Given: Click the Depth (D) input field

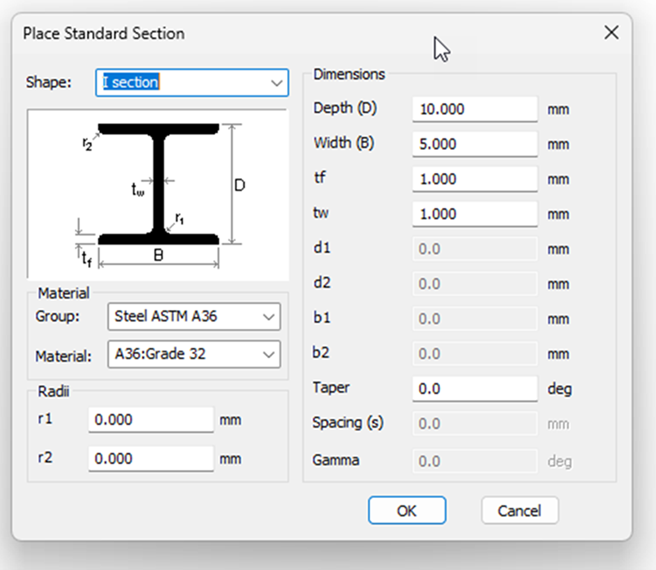Looking at the screenshot, I should pyautogui.click(x=475, y=110).
